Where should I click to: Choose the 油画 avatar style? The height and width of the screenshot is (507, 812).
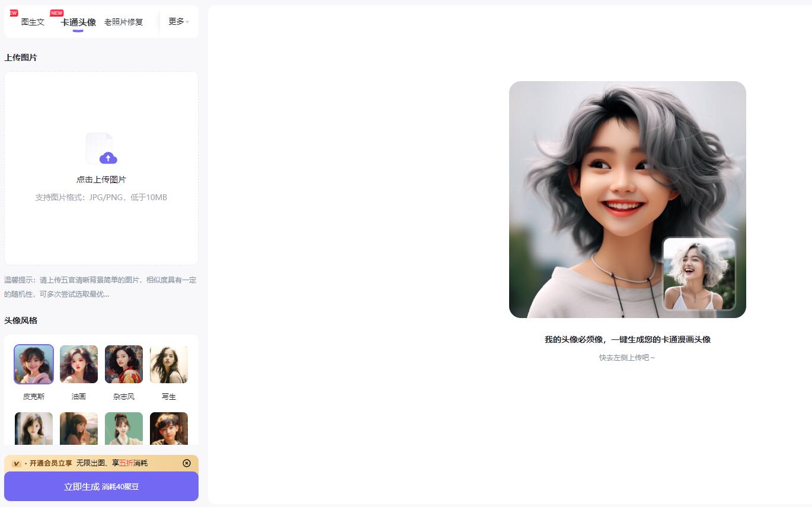click(79, 364)
